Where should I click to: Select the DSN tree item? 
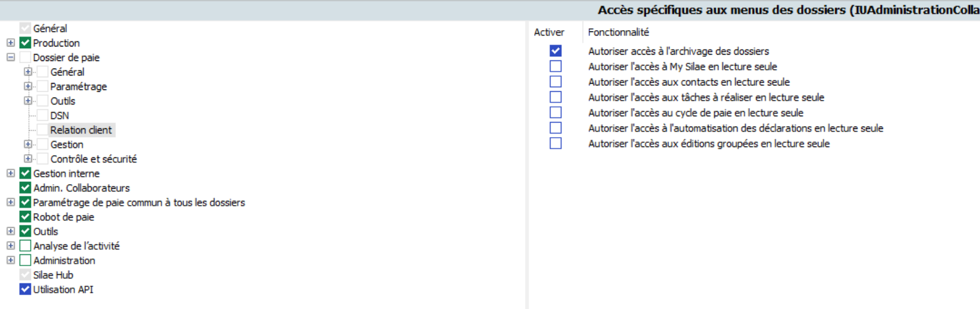point(59,116)
